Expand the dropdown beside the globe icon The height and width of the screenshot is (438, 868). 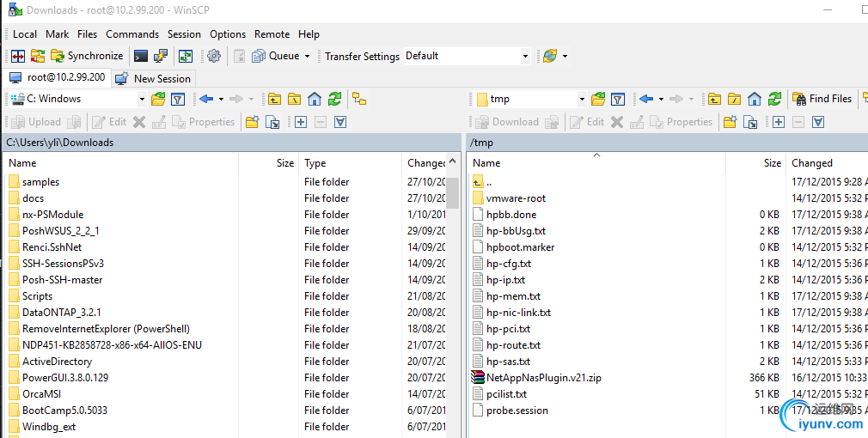[x=565, y=57]
